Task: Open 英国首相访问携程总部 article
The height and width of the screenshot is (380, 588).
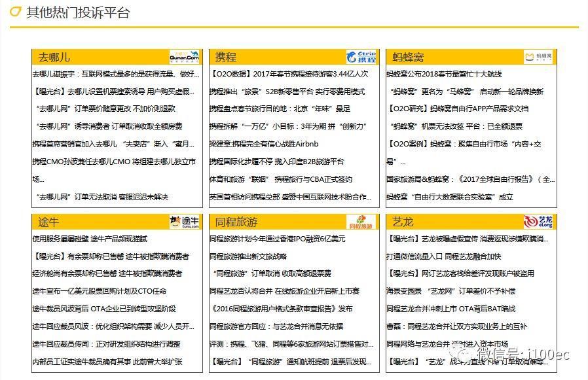Action: coord(291,197)
